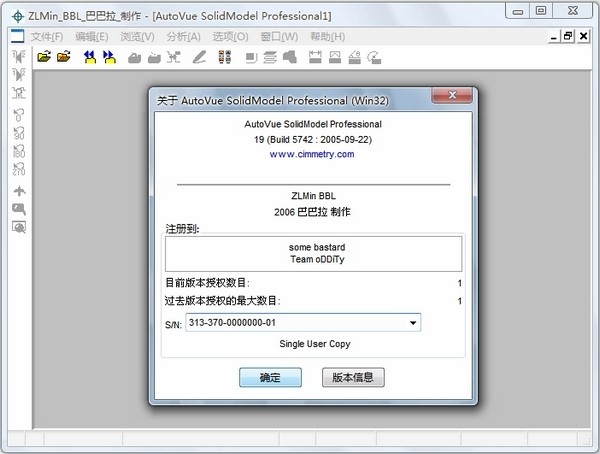The image size is (600, 454).
Task: Click the horizontal distance measure icon
Action: (315, 57)
